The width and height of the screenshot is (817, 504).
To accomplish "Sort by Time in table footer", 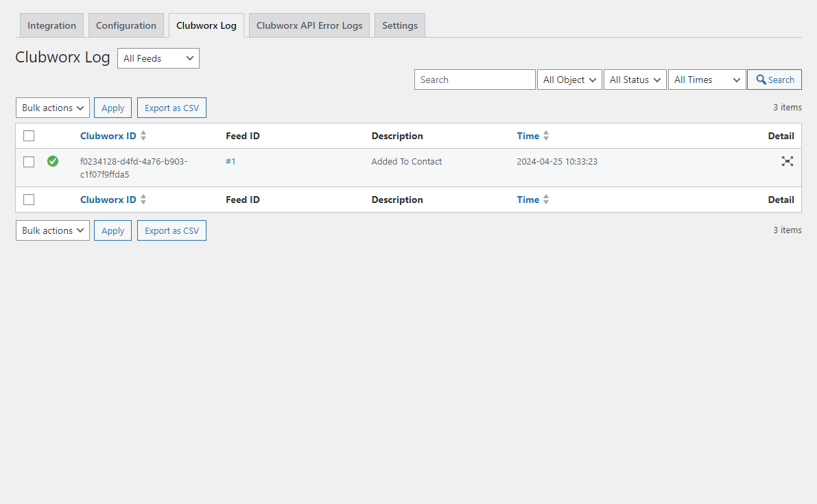I will [x=528, y=200].
